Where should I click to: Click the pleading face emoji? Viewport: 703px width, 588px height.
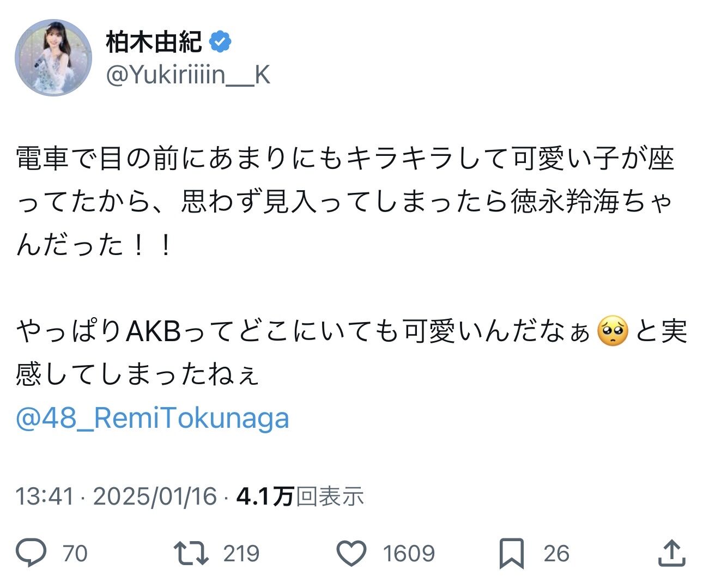coord(613,331)
